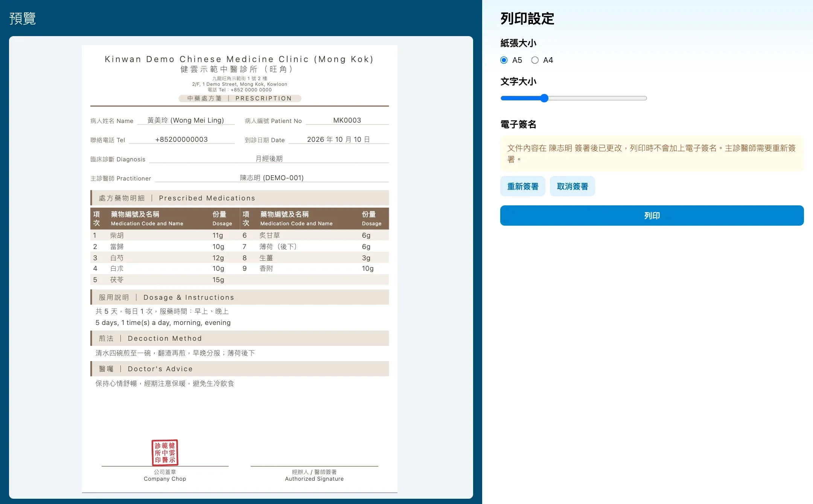This screenshot has height=504, width=813.
Task: Click the e-signature warning message box
Action: [x=652, y=153]
